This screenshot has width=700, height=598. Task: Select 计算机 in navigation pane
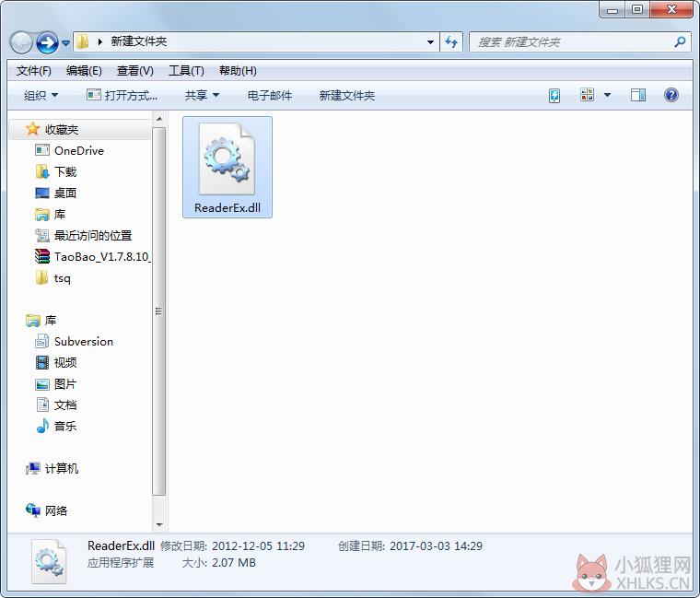62,468
